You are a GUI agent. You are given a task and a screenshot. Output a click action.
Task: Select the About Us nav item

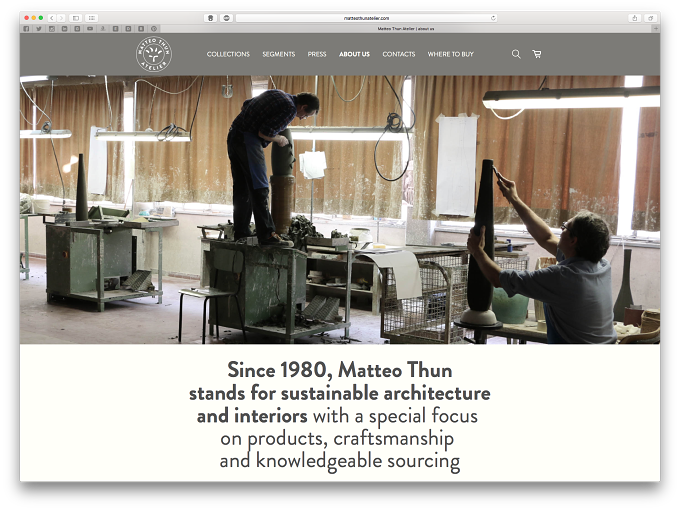(x=354, y=54)
